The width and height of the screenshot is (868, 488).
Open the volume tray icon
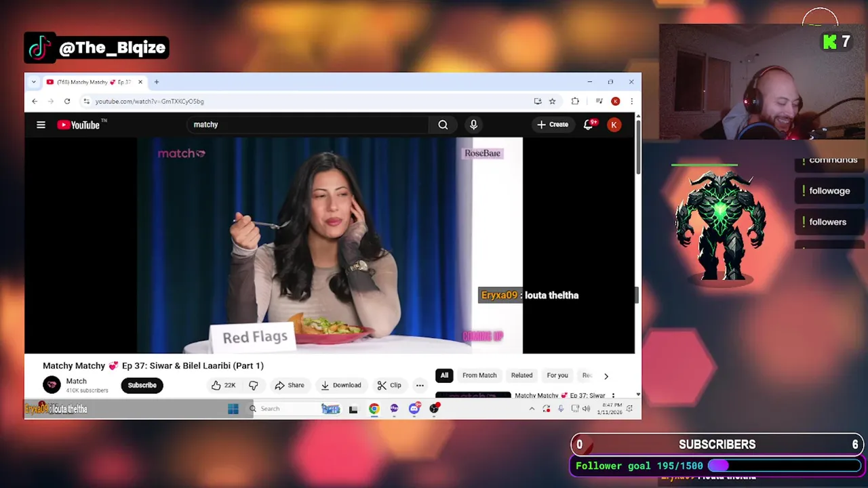(585, 409)
